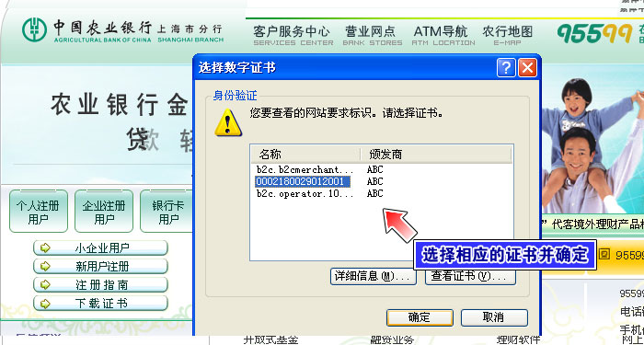Select certificate b2c.operator.10...
The height and width of the screenshot is (345, 644).
(305, 193)
